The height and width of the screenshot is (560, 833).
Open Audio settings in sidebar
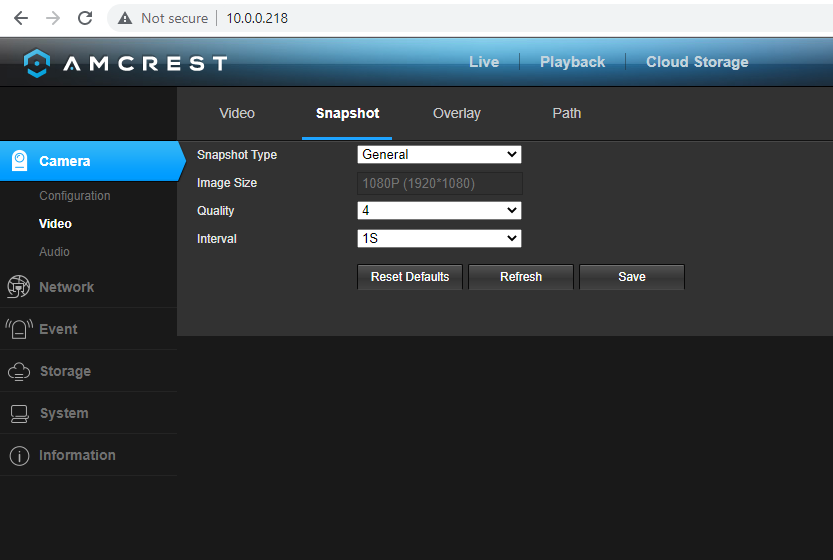coord(54,252)
